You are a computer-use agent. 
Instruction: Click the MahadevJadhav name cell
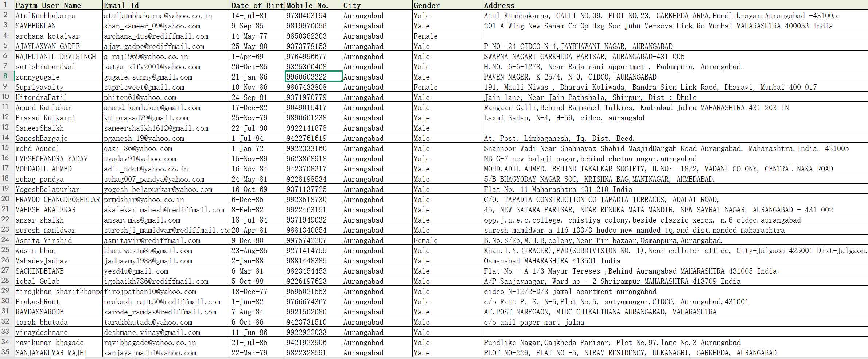[x=58, y=260]
